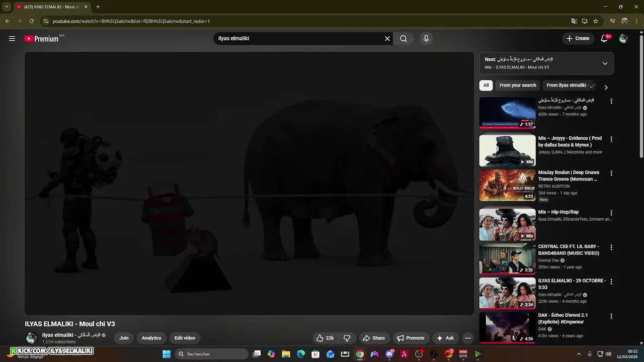Open a new browser tab
This screenshot has height=362, width=644.
click(x=98, y=7)
